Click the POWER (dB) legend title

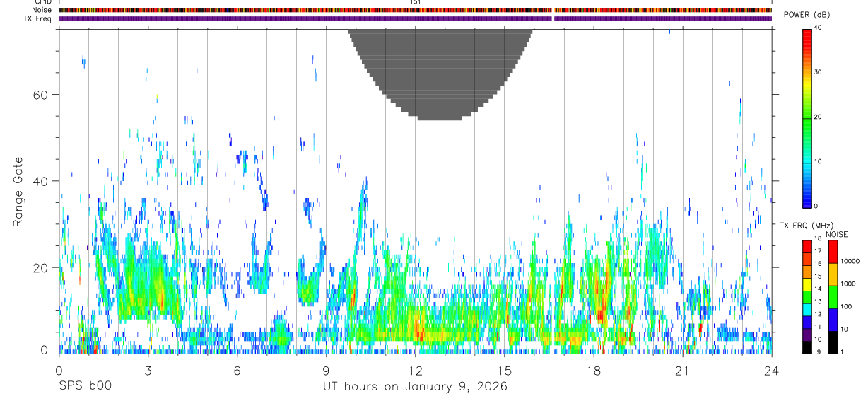[807, 15]
